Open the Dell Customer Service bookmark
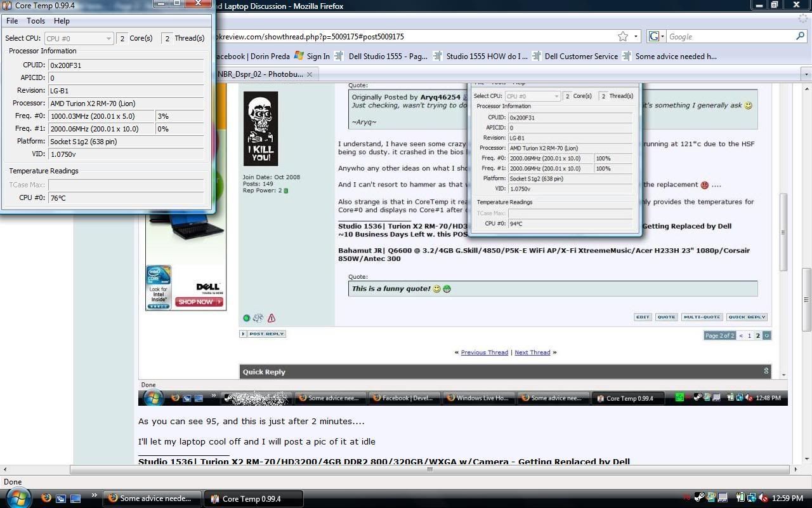Image resolution: width=812 pixels, height=508 pixels. coord(575,56)
